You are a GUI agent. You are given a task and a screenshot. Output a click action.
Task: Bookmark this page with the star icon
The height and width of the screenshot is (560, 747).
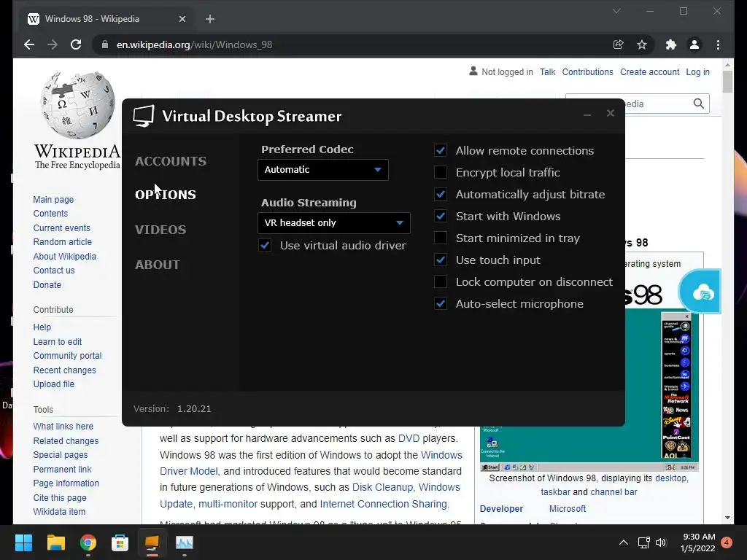coord(642,44)
